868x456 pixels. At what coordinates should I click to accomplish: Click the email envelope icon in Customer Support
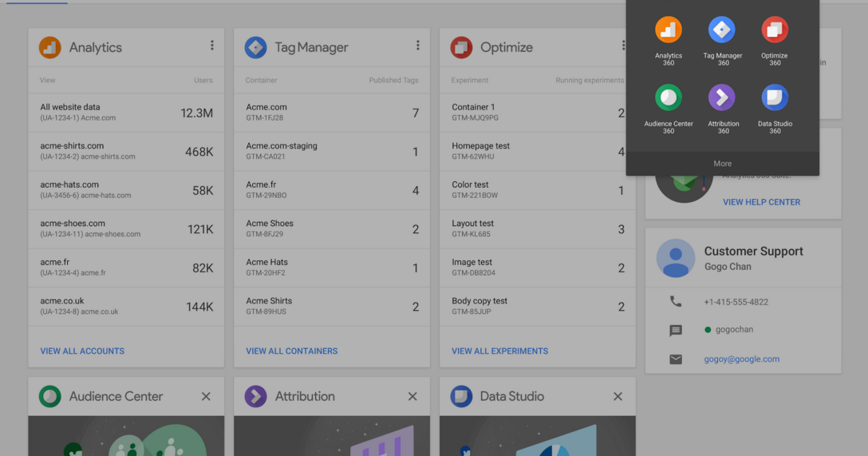pos(676,359)
